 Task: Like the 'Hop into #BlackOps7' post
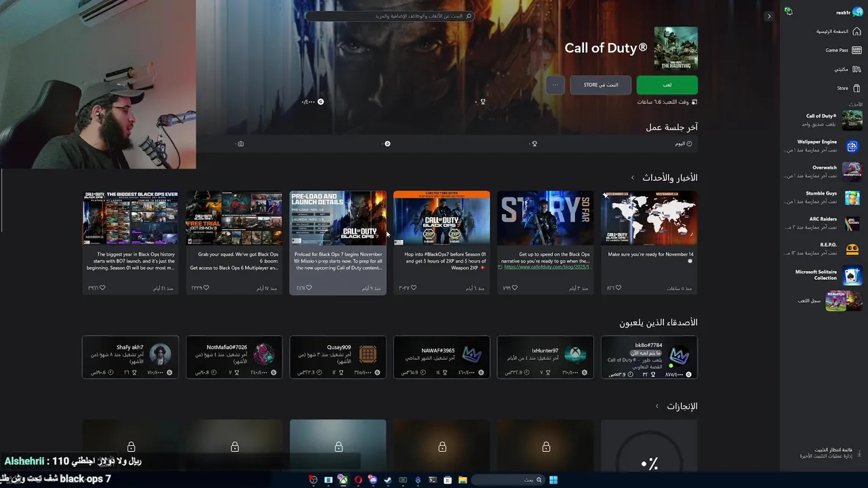click(413, 288)
